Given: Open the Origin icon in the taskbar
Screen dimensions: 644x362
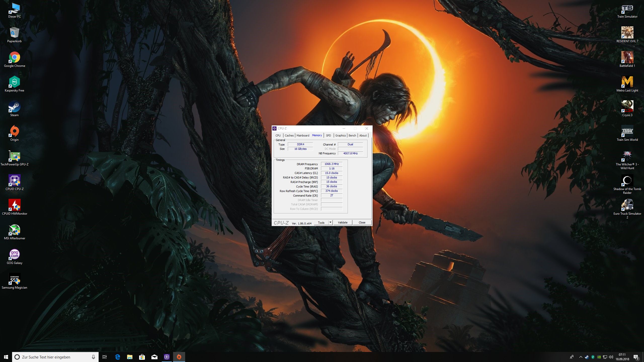Looking at the screenshot, I should (179, 357).
